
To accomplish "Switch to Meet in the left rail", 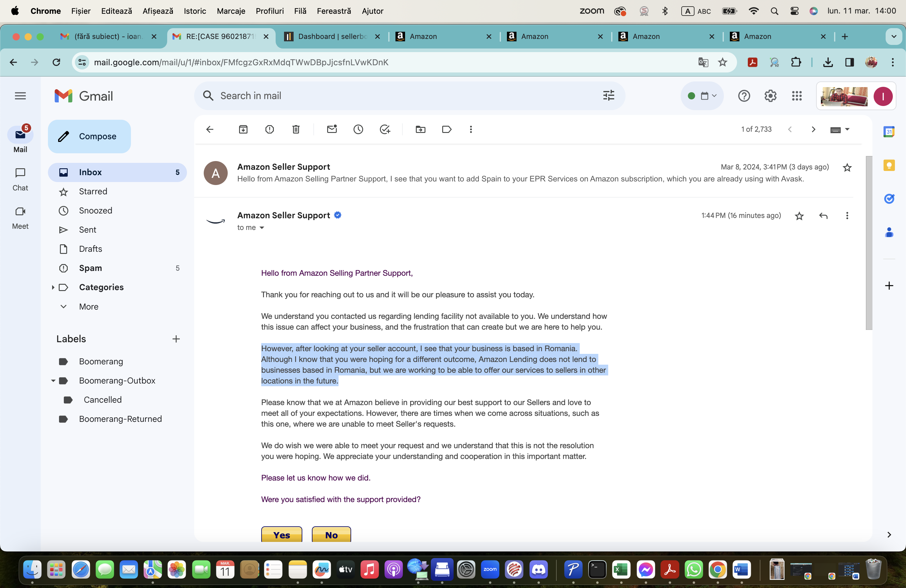I will pos(20,218).
